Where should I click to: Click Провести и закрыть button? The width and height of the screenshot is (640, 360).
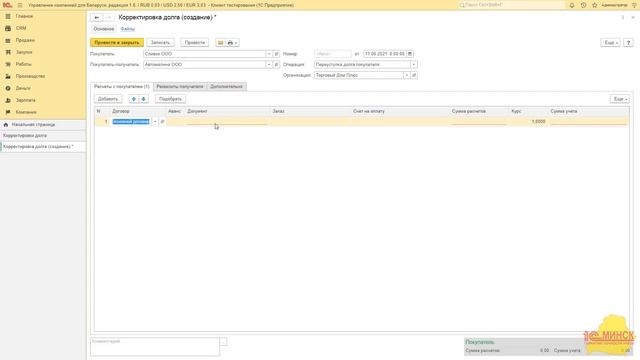(117, 42)
